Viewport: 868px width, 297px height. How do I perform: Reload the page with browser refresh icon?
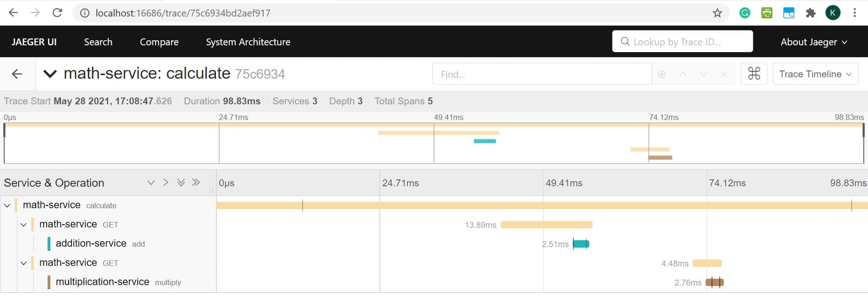[x=57, y=13]
